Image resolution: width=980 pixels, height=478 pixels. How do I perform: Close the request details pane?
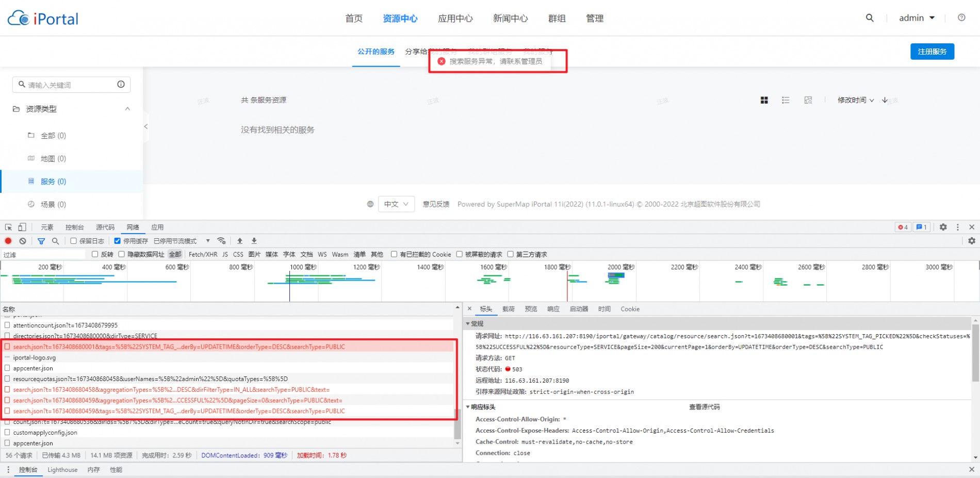point(469,308)
